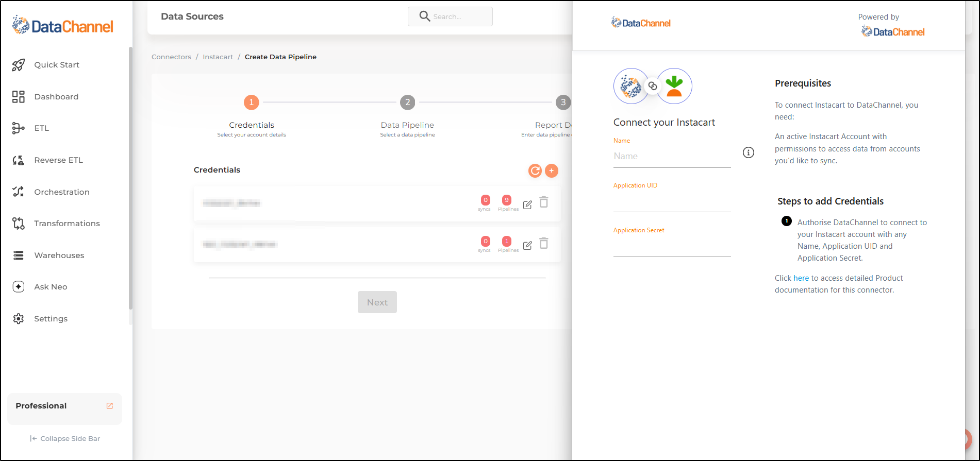The width and height of the screenshot is (980, 461).
Task: Click the Professional plan label
Action: 41,406
